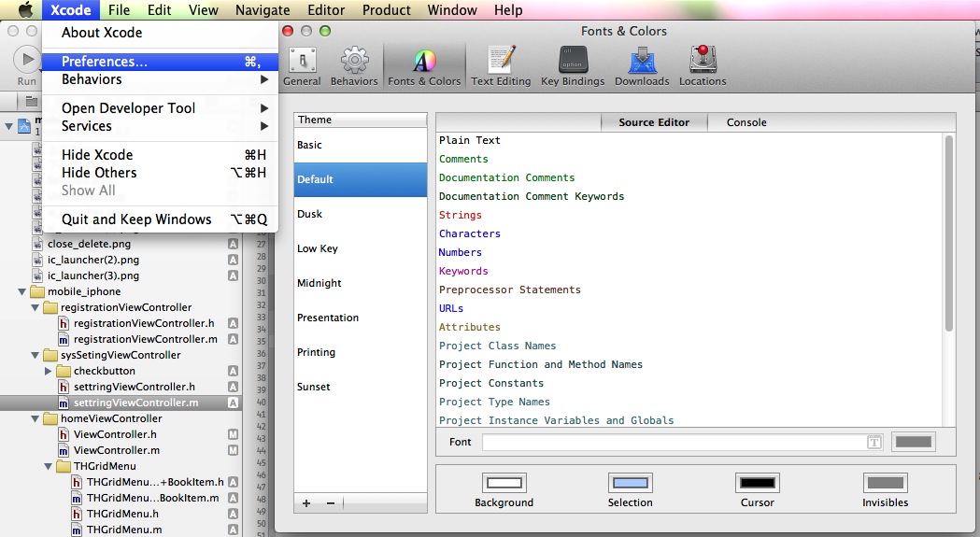Image resolution: width=980 pixels, height=537 pixels.
Task: Click the color well beside the Font field
Action: (913, 442)
